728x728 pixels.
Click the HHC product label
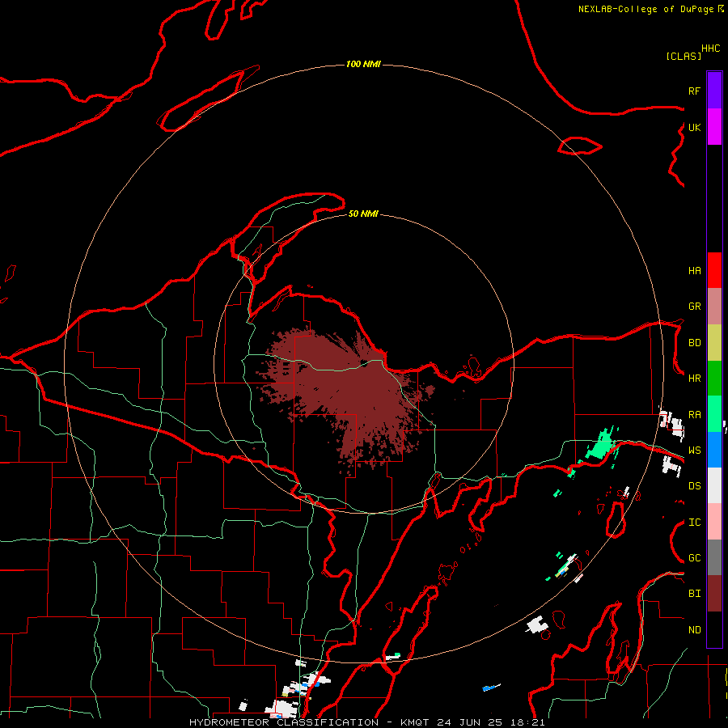(x=710, y=49)
